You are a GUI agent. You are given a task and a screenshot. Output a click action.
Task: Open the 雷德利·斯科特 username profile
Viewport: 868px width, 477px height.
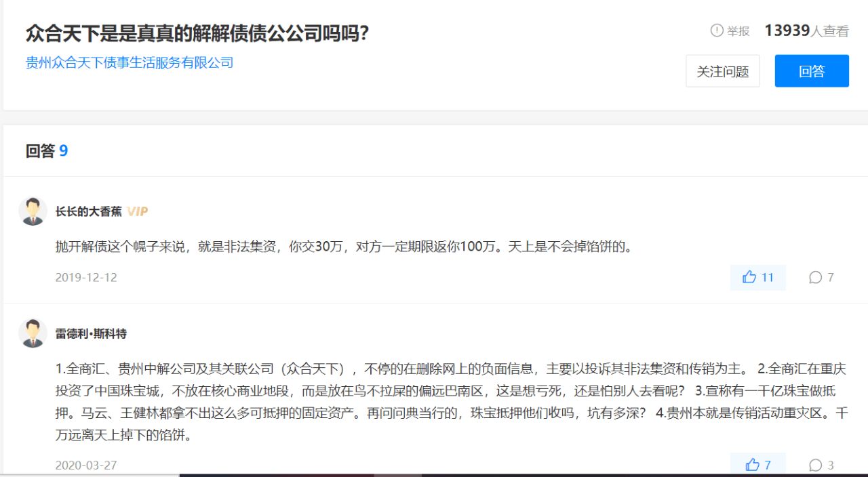point(91,333)
